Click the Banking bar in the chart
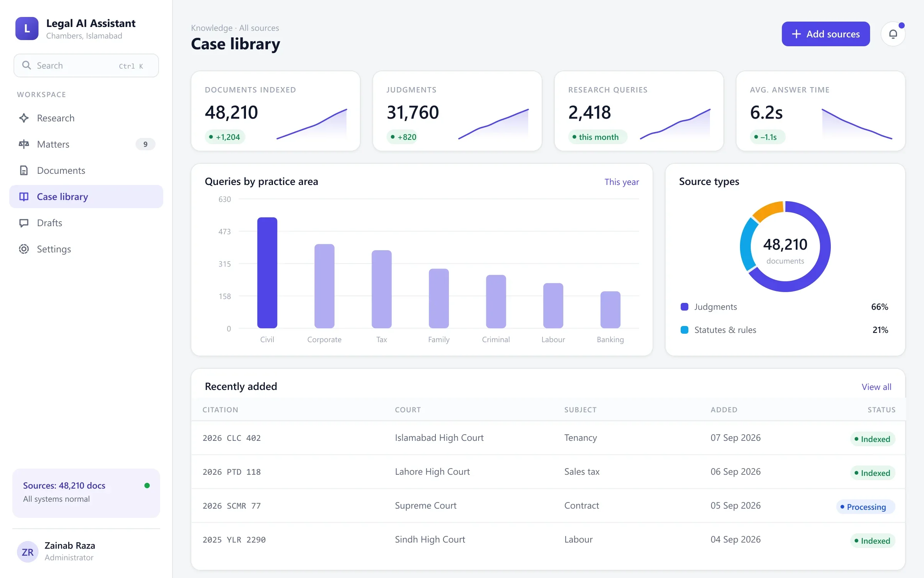The image size is (924, 578). 610,310
